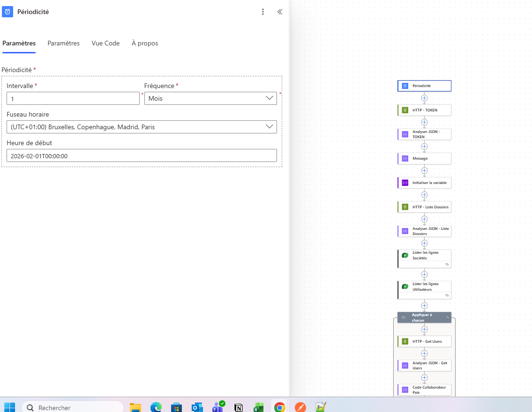
Task: Click plus icon below the Message action
Action: [x=424, y=171]
